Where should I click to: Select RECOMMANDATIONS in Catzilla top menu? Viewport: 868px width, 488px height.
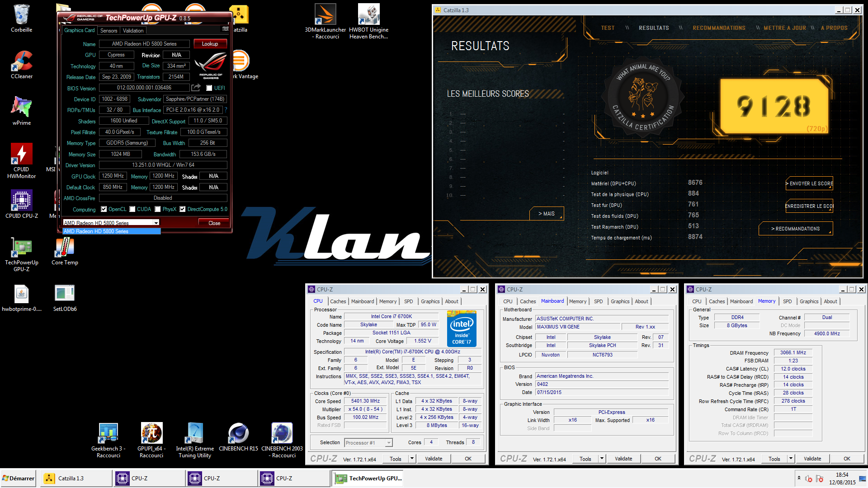(x=719, y=28)
